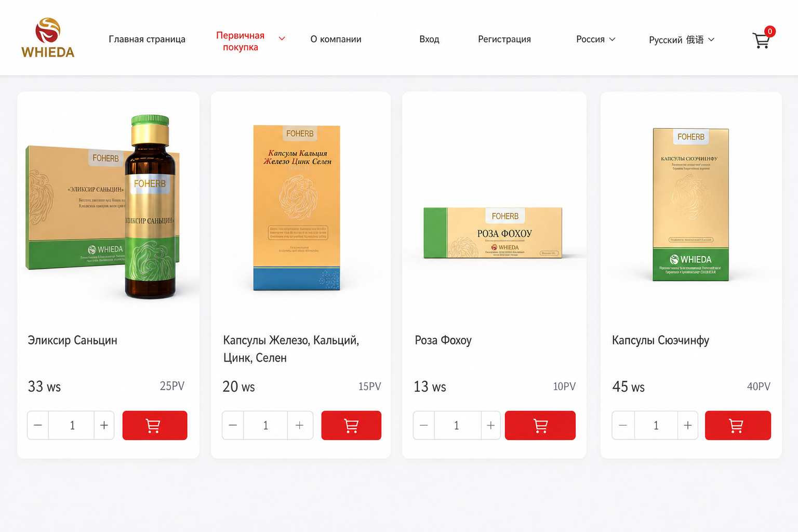798x532 pixels.
Task: Open the Эликсир Саньцин product title
Action: point(73,340)
